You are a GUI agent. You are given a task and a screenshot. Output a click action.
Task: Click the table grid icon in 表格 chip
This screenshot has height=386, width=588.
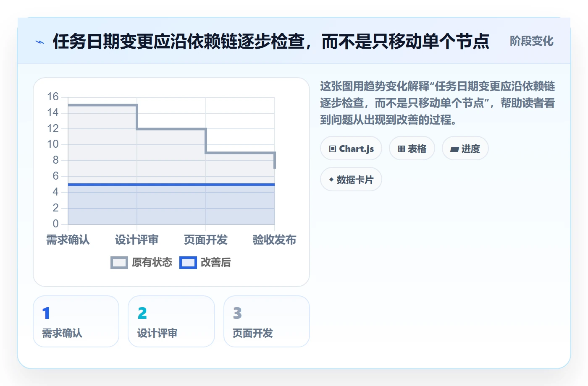[x=402, y=149]
